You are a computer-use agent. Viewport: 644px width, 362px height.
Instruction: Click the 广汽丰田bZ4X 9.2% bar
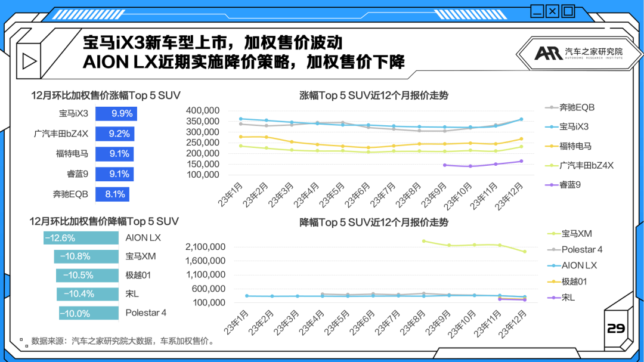pos(114,134)
